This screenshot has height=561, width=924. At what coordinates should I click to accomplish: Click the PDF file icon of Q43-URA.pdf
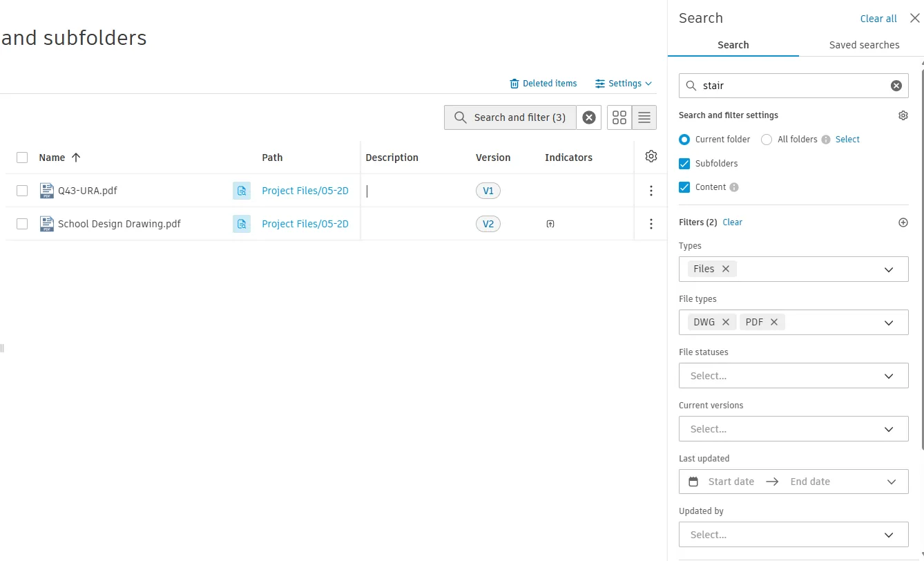[46, 191]
